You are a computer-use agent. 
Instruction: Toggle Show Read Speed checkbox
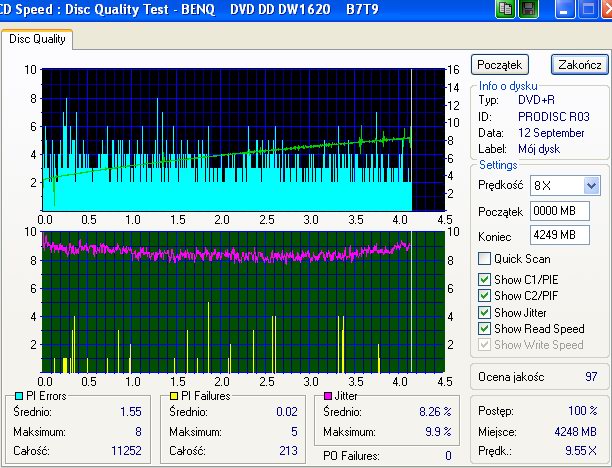[x=484, y=329]
